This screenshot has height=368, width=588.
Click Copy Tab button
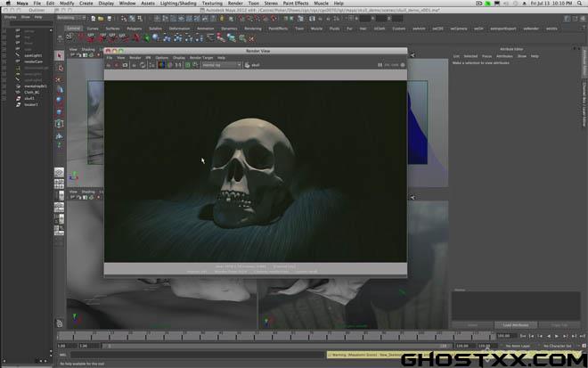point(559,325)
